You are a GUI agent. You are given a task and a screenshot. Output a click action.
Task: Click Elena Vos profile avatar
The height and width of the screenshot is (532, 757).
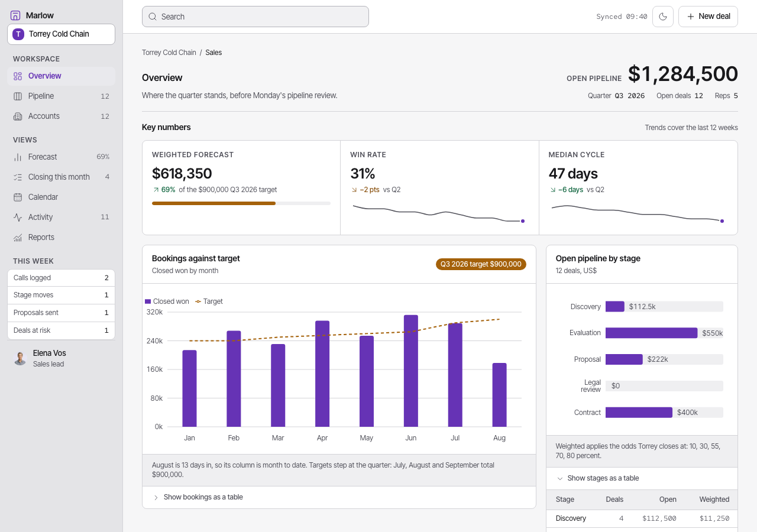click(20, 358)
